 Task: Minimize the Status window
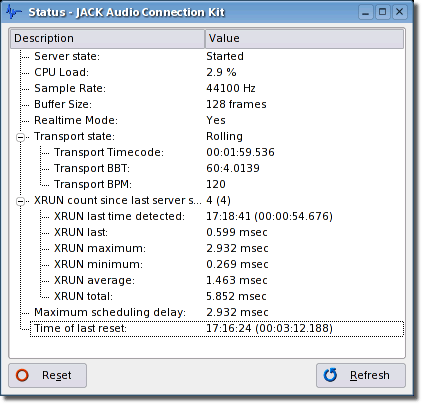point(366,12)
